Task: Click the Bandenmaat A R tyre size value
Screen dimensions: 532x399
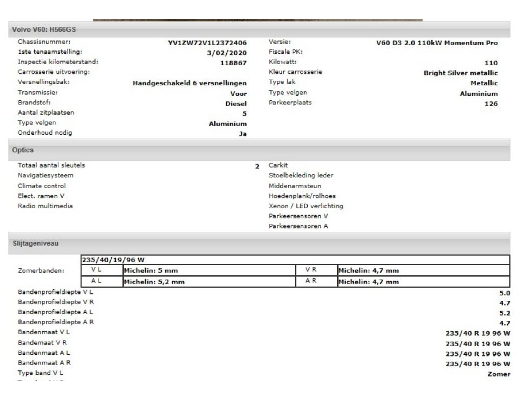Action: pyautogui.click(x=478, y=364)
